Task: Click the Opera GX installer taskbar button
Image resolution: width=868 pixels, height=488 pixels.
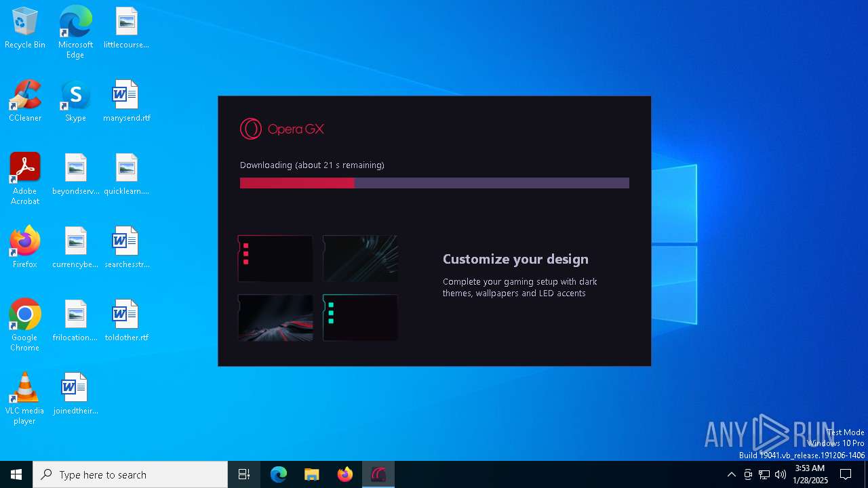Action: click(x=378, y=474)
